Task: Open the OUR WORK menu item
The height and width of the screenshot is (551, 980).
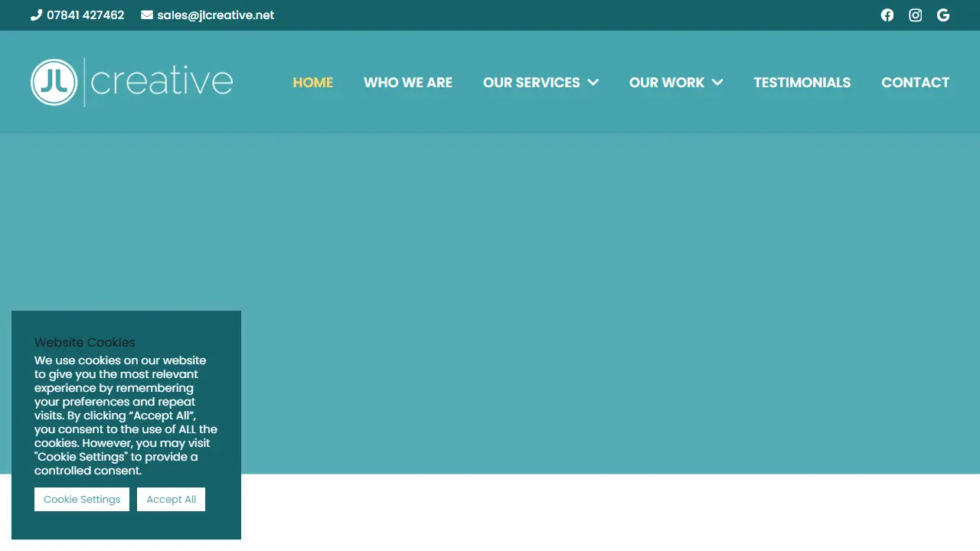Action: [667, 83]
